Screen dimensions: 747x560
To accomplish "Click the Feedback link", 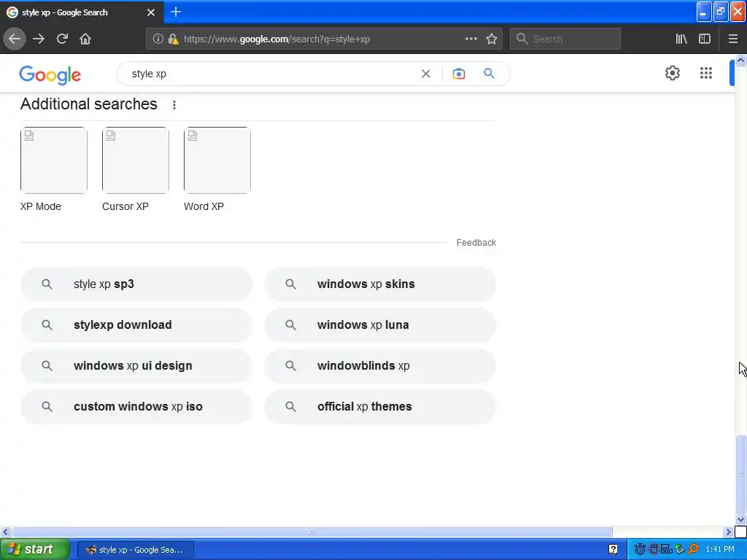I will pos(476,243).
